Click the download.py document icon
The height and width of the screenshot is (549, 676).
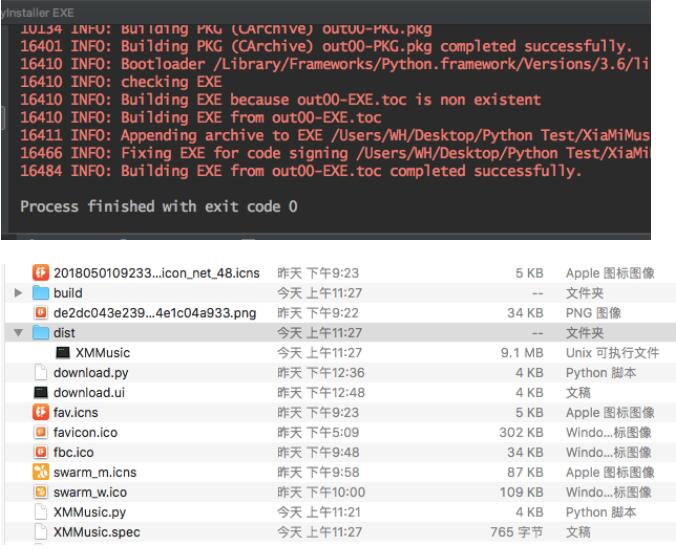click(41, 373)
